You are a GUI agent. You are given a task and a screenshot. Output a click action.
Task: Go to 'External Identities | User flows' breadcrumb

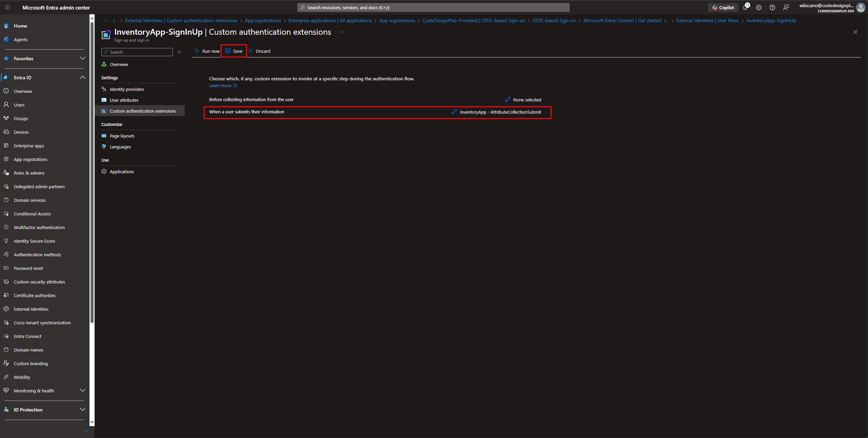707,20
